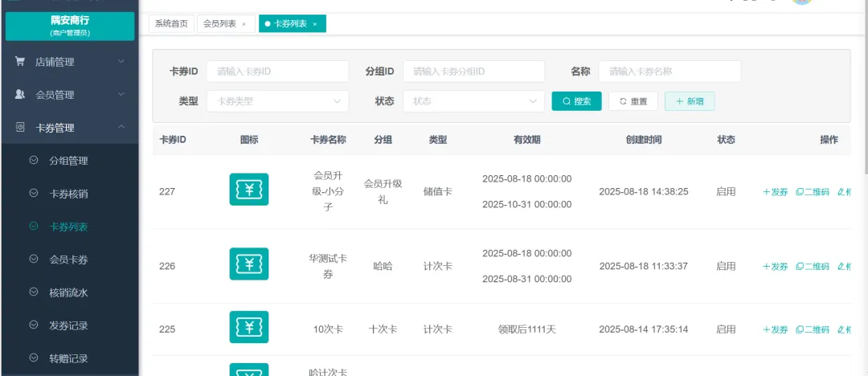
Task: Switch to the 系统首页 tab
Action: [171, 24]
